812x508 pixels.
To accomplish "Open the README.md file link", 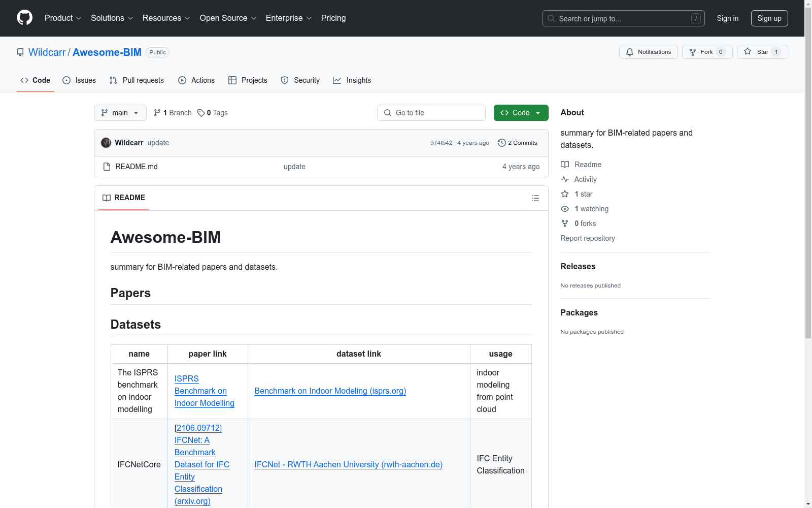I will pos(137,167).
